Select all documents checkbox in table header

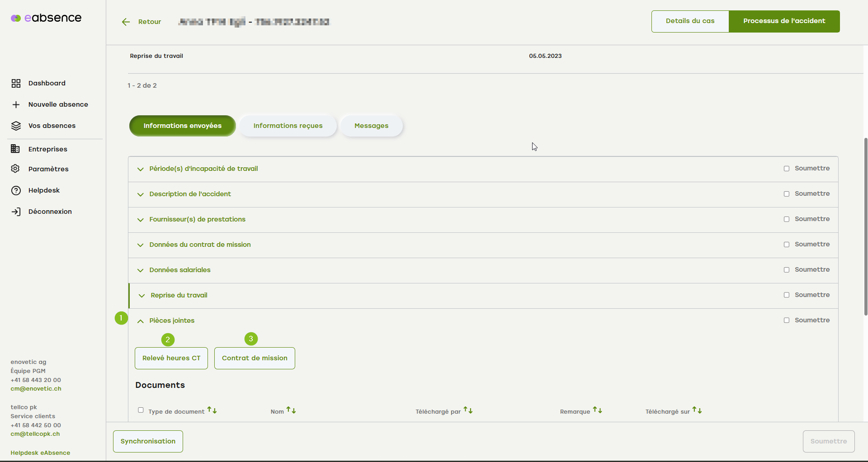141,410
